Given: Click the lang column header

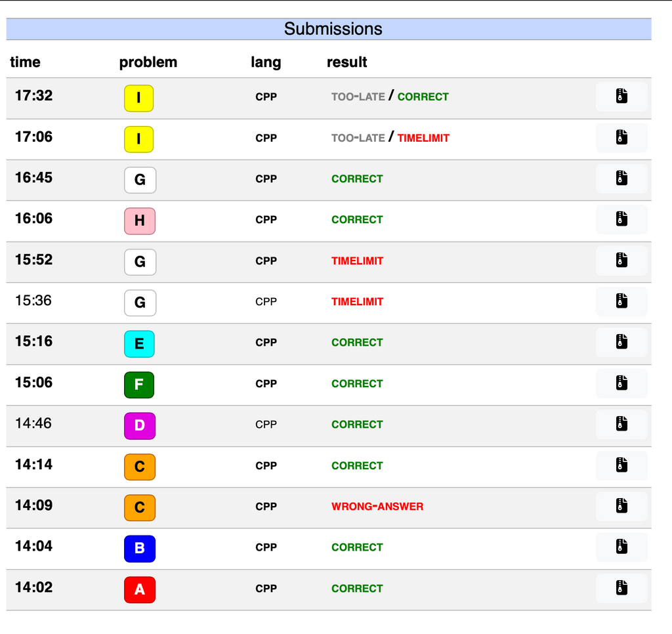Looking at the screenshot, I should (266, 62).
